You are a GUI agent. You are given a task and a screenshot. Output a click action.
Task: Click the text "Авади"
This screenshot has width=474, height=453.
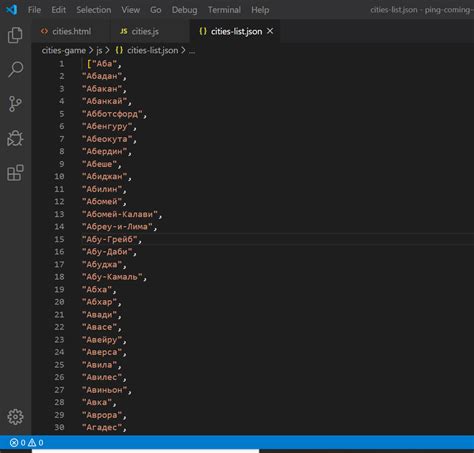tap(99, 314)
